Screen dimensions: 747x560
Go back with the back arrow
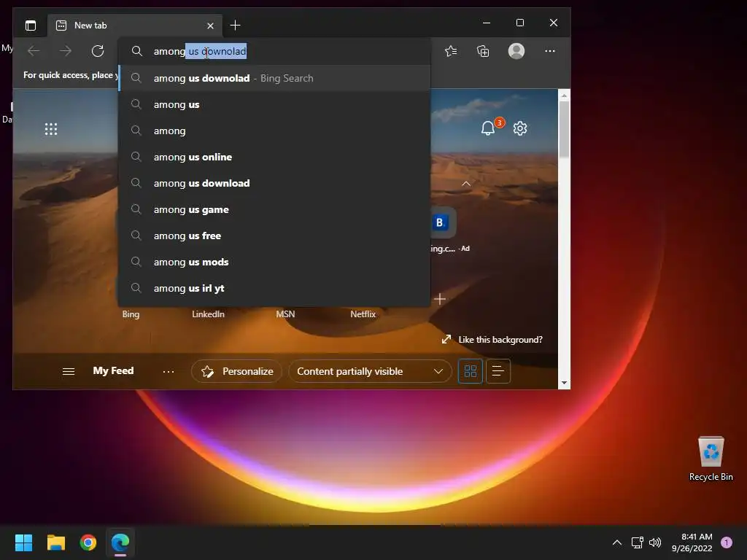pos(34,51)
